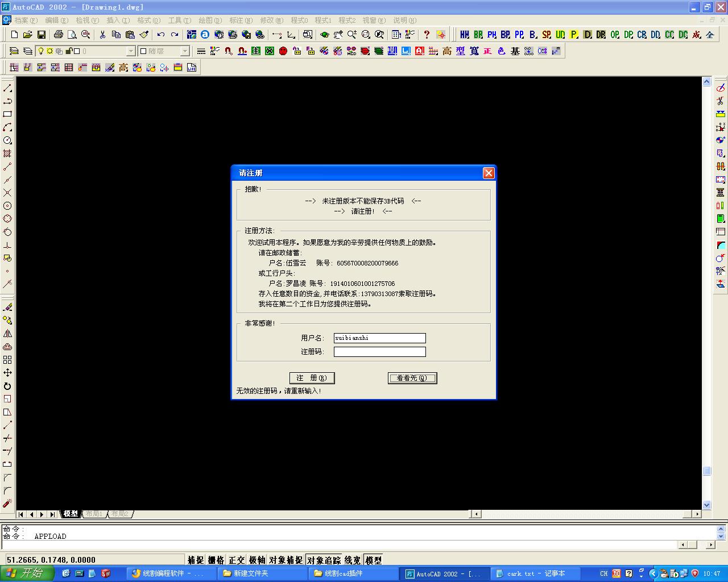Click the 注册码 registration code field
This screenshot has width=728, height=582.
380,352
